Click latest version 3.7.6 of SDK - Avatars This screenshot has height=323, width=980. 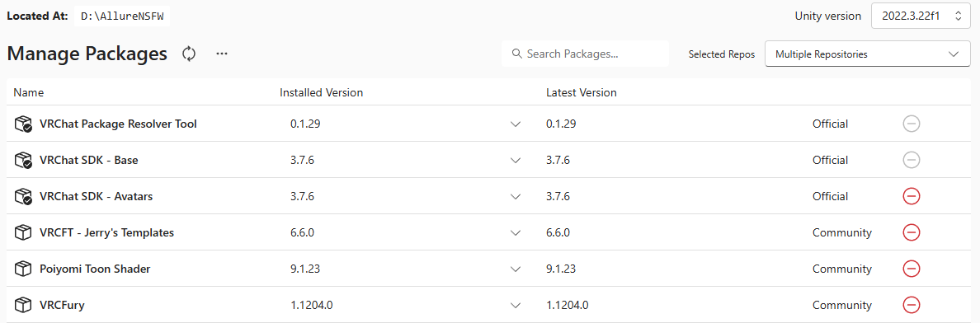(x=558, y=196)
